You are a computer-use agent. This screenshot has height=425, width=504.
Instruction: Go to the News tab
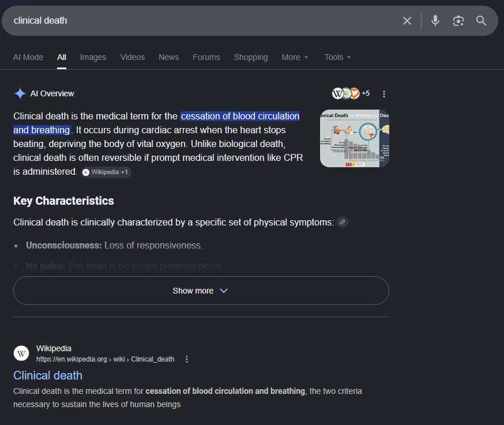click(x=169, y=57)
